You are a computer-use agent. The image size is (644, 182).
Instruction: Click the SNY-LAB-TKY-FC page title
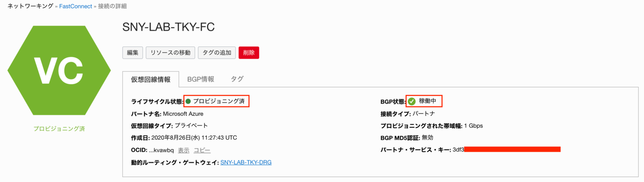click(169, 27)
